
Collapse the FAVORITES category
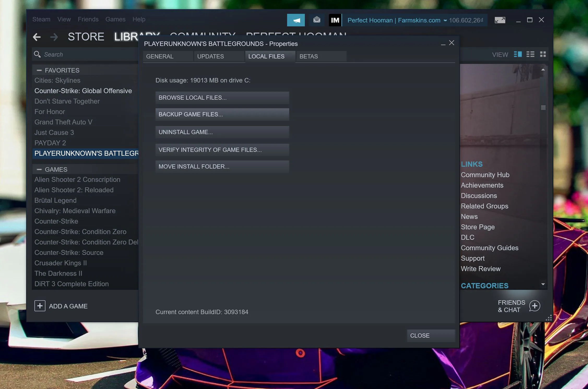click(39, 70)
